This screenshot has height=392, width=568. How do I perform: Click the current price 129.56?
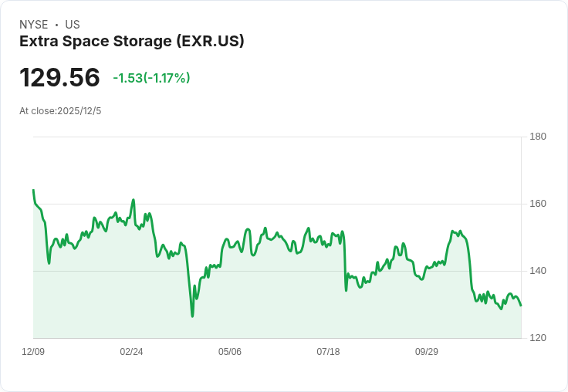[59, 78]
